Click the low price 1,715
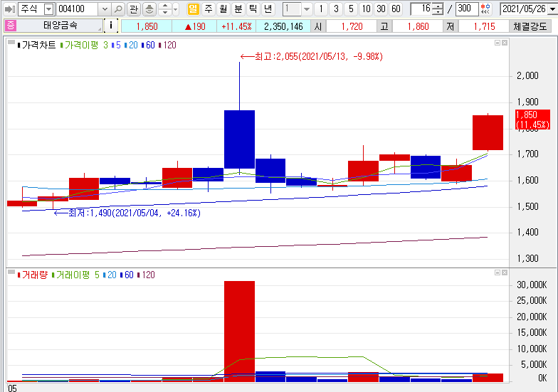The image size is (558, 392). (x=484, y=26)
